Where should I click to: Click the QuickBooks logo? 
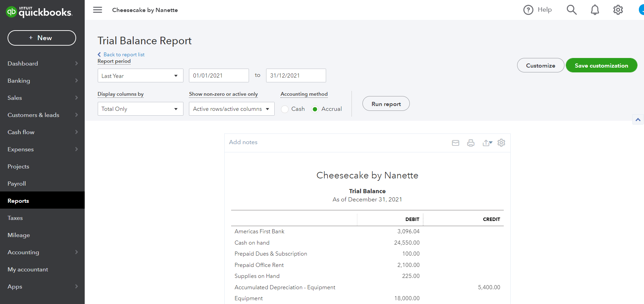click(39, 12)
